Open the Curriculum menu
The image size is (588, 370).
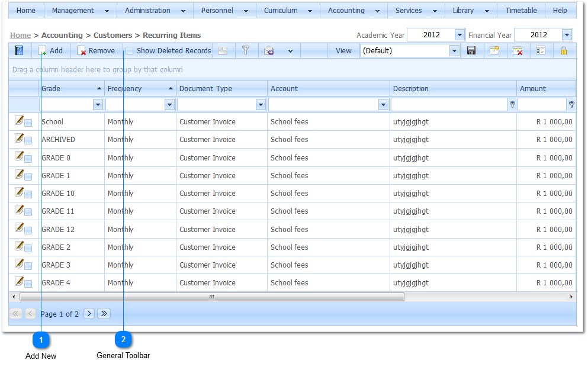[288, 11]
